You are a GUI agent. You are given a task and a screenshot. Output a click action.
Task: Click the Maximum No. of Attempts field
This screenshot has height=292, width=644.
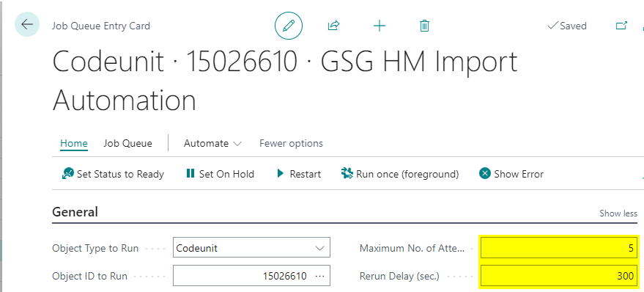pyautogui.click(x=559, y=249)
